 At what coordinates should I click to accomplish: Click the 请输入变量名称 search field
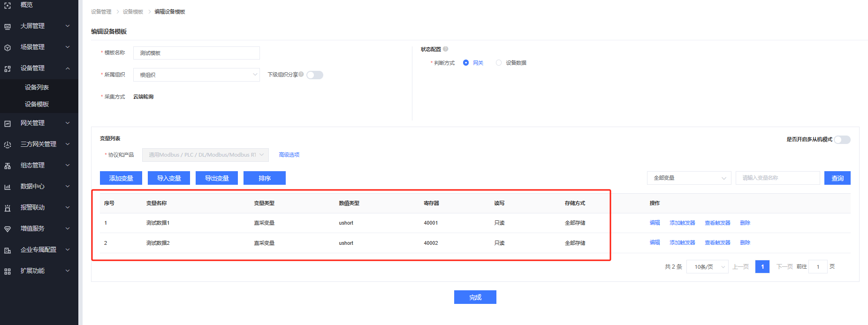pyautogui.click(x=777, y=178)
